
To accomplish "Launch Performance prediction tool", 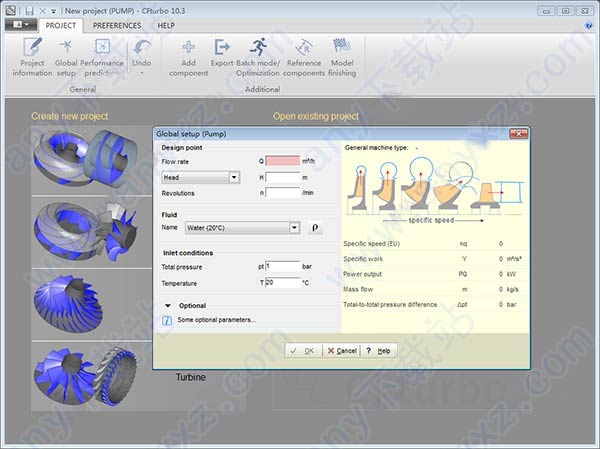I will [102, 57].
